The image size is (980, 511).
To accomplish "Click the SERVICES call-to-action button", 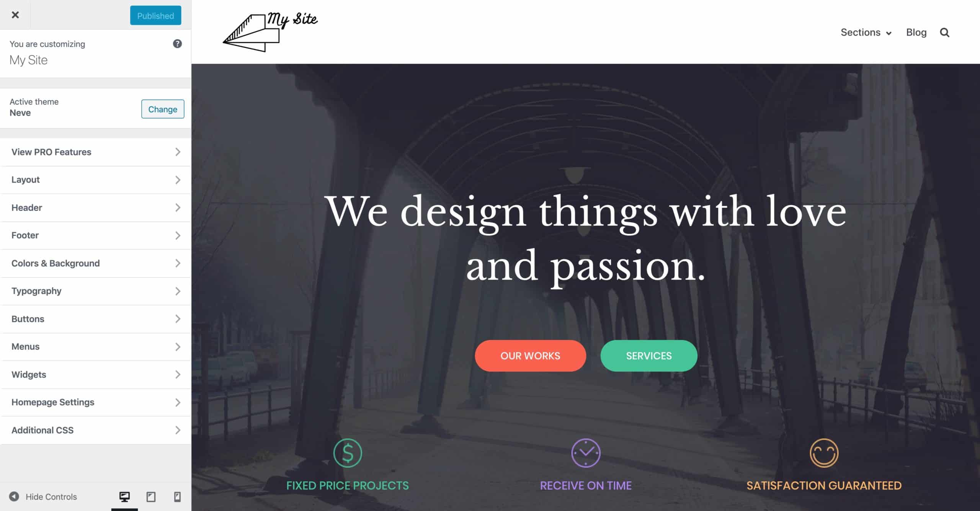I will pos(648,356).
